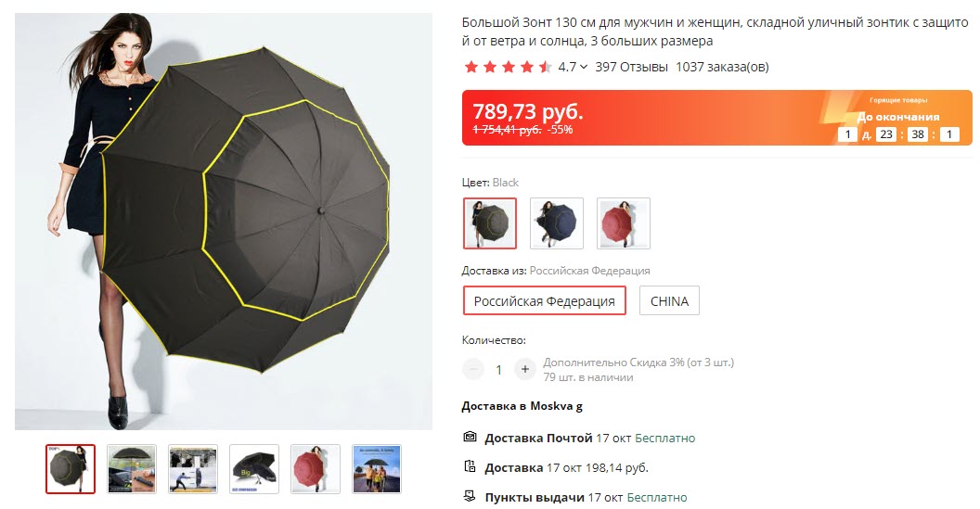Screen dimensions: 980x509
Task: Click the star rating icons
Action: [509, 67]
